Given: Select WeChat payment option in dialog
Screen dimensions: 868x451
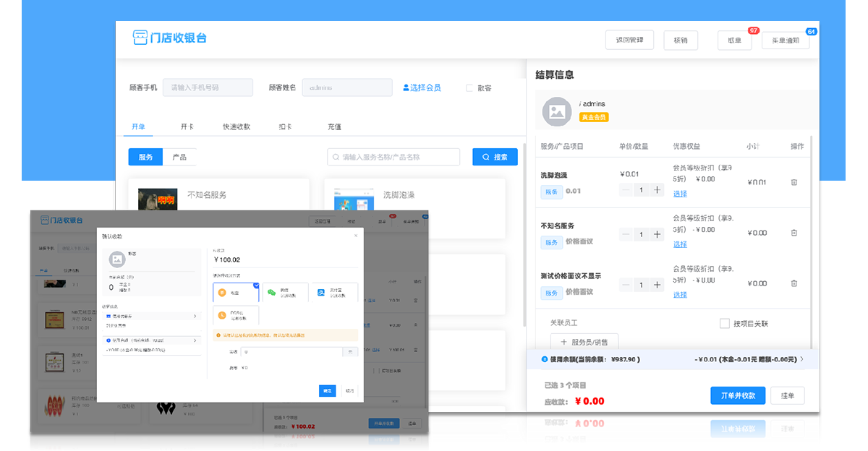Looking at the screenshot, I should (285, 292).
